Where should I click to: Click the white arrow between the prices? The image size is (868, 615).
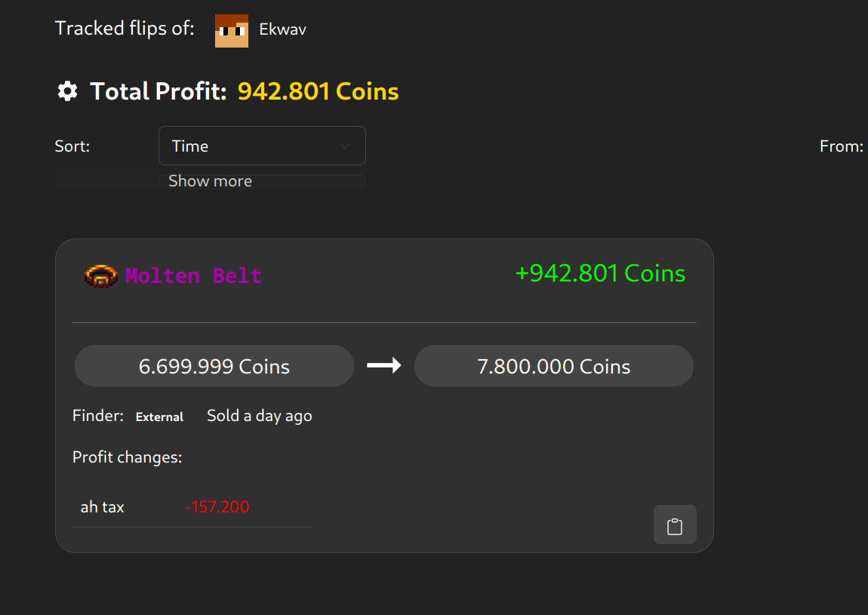(384, 366)
